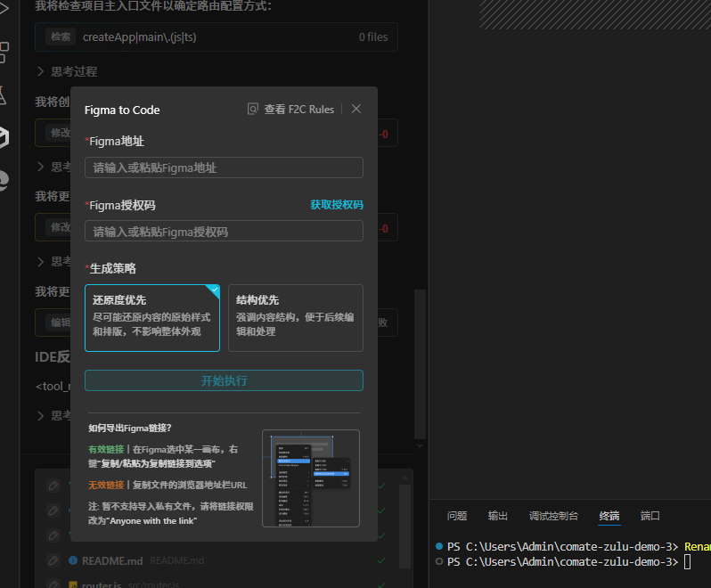Image resolution: width=711 pixels, height=588 pixels.
Task: Click the '我将检查项目主入口文件' message text
Action: (153, 6)
